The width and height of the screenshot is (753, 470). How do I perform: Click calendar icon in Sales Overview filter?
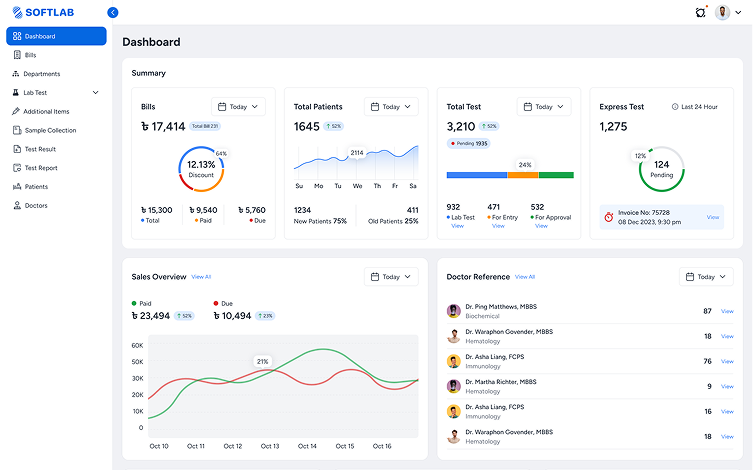coord(375,277)
